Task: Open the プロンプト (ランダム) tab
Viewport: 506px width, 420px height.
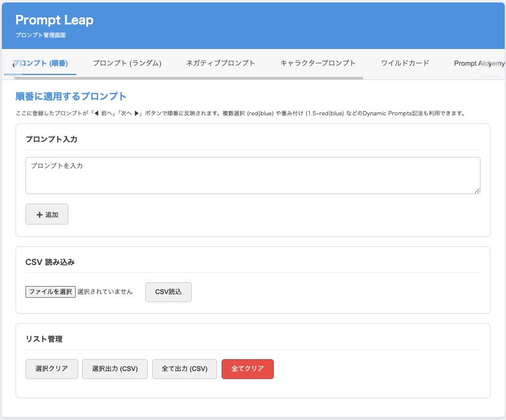Action: click(127, 63)
